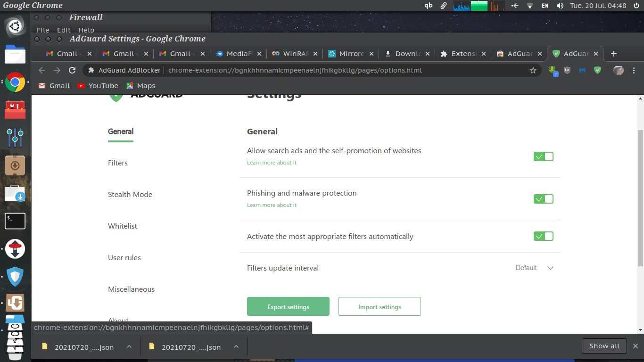Open the Filters section

click(118, 163)
